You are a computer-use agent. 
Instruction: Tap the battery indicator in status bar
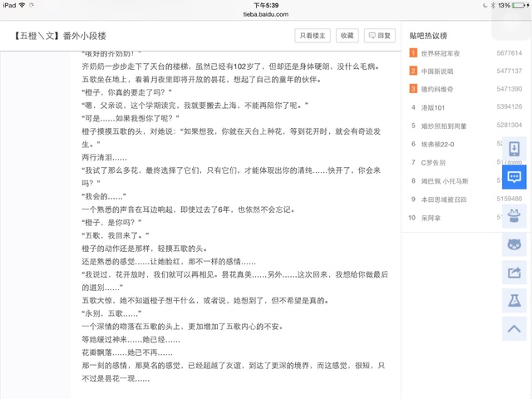click(x=520, y=5)
